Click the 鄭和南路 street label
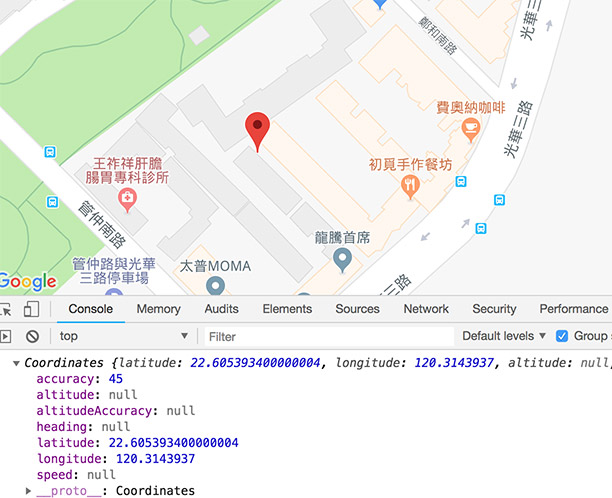Image resolution: width=612 pixels, height=498 pixels. [438, 36]
